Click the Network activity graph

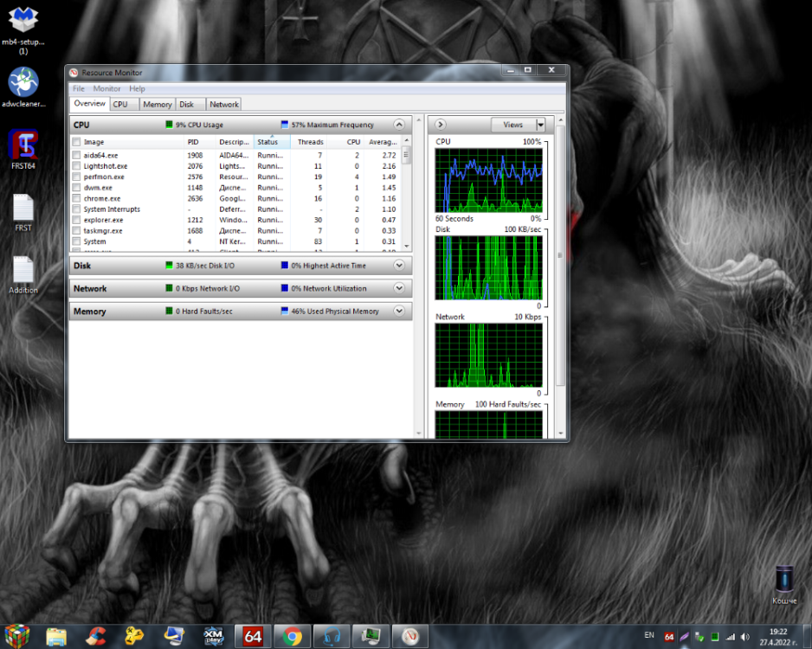[x=489, y=356]
